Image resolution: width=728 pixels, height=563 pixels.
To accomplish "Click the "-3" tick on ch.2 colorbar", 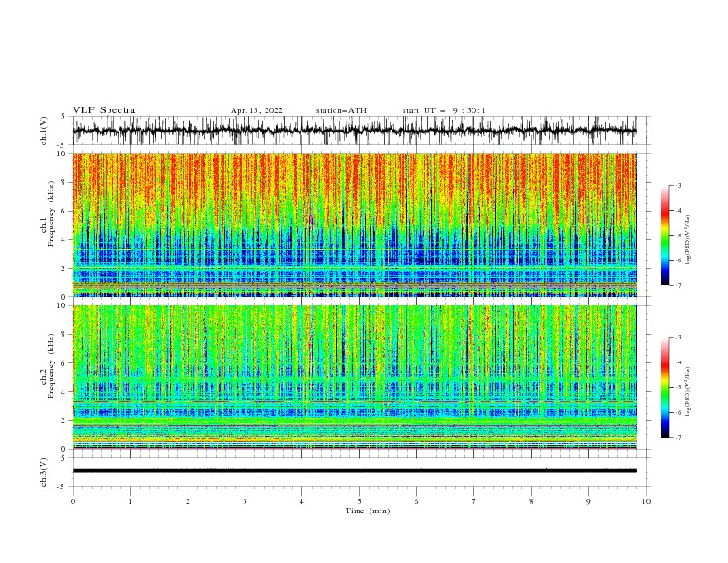I will [677, 338].
